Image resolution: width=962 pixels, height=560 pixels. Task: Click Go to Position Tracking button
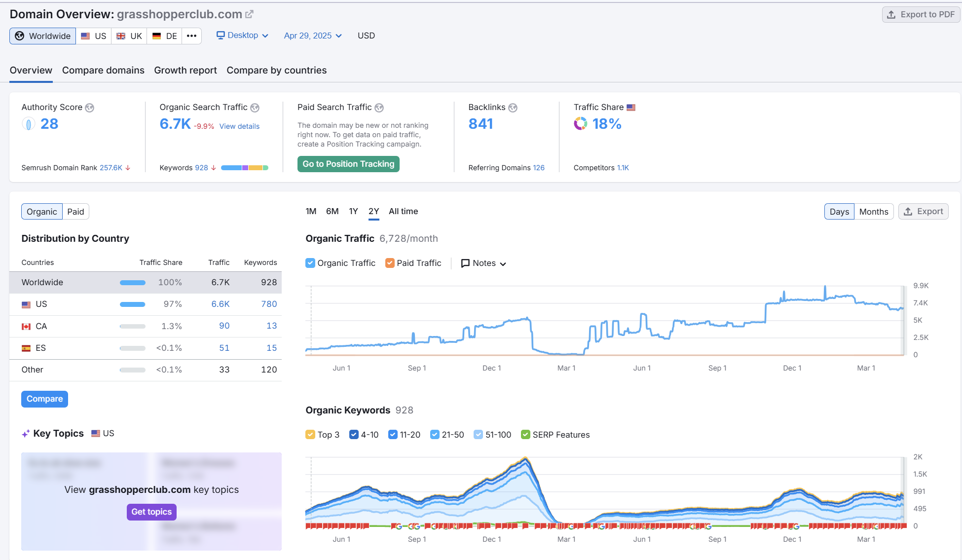(x=348, y=164)
